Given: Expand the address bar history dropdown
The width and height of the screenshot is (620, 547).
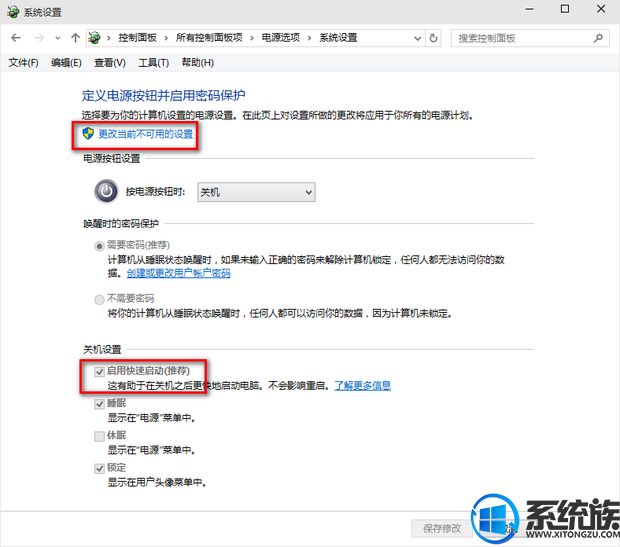Looking at the screenshot, I should pyautogui.click(x=418, y=38).
